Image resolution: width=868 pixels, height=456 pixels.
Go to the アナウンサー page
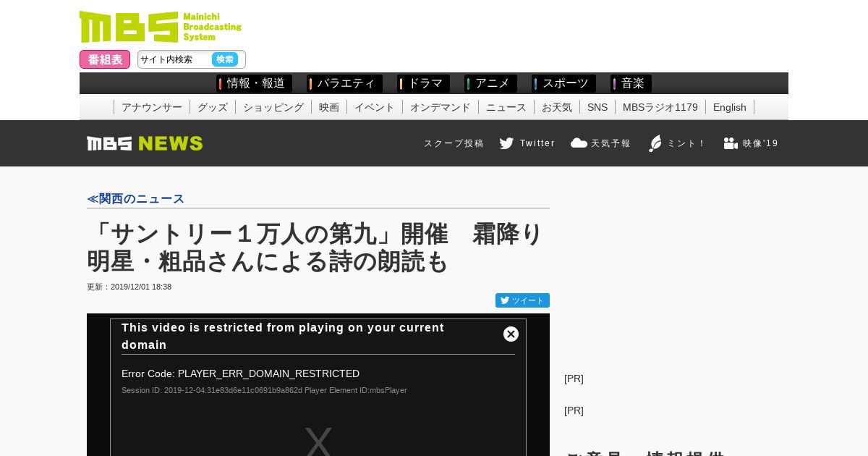pos(152,107)
